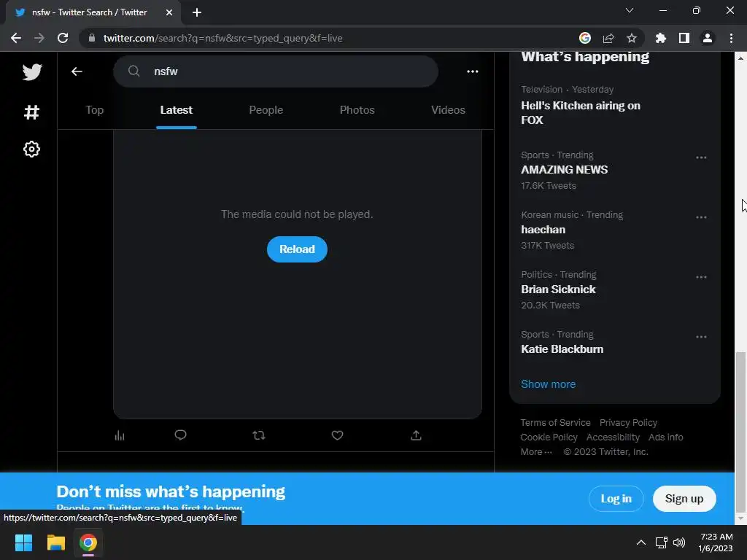Open a new browser tab

click(x=197, y=12)
